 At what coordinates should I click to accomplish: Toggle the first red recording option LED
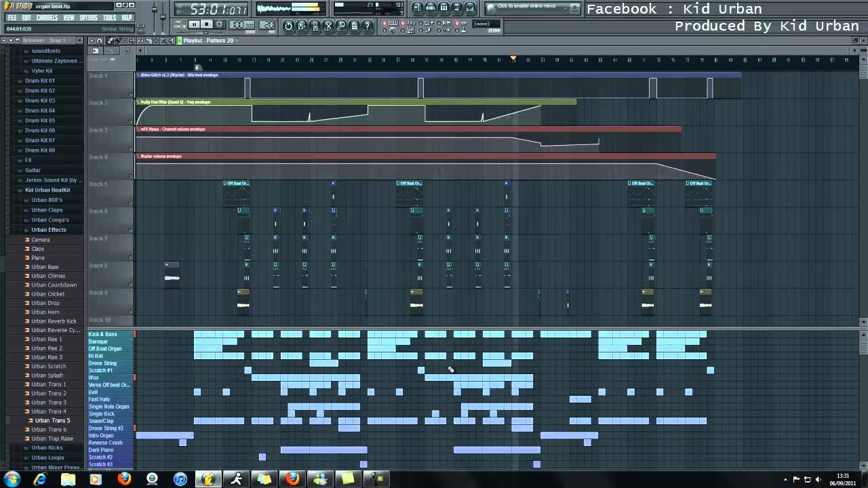click(384, 23)
